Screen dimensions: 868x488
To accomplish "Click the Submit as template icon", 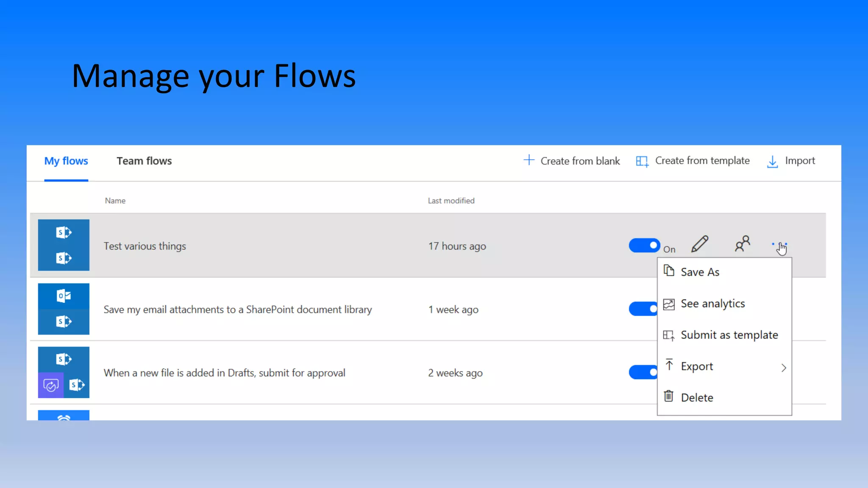I will [669, 335].
